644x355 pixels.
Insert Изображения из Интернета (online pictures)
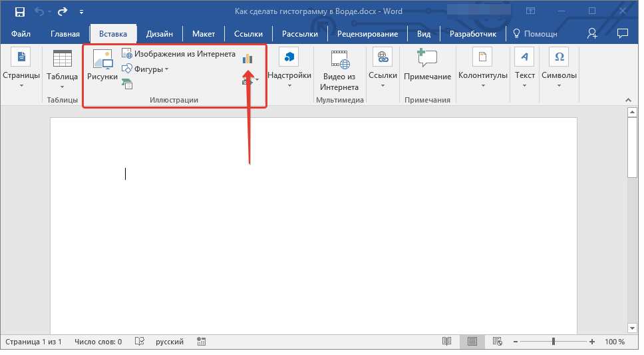click(x=178, y=54)
